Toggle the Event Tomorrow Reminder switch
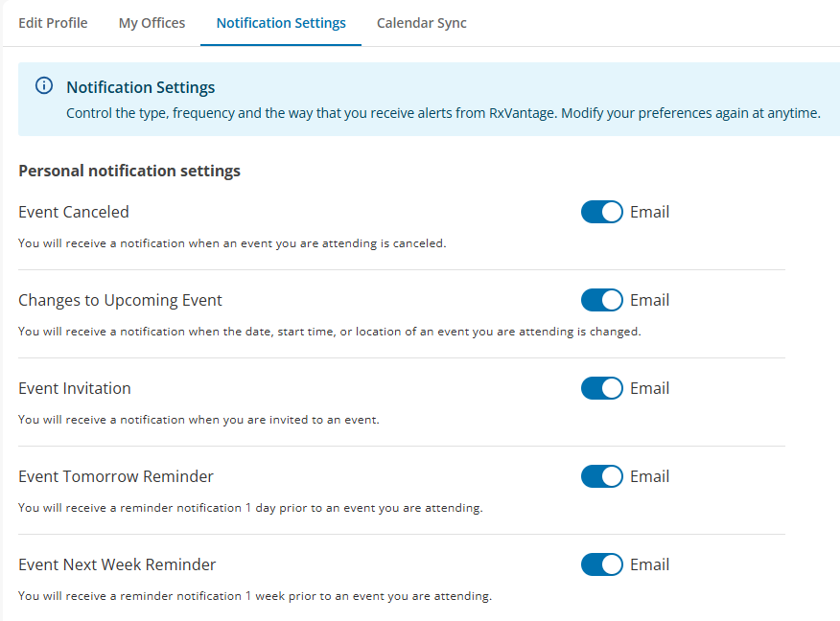Image resolution: width=840 pixels, height=621 pixels. (601, 476)
